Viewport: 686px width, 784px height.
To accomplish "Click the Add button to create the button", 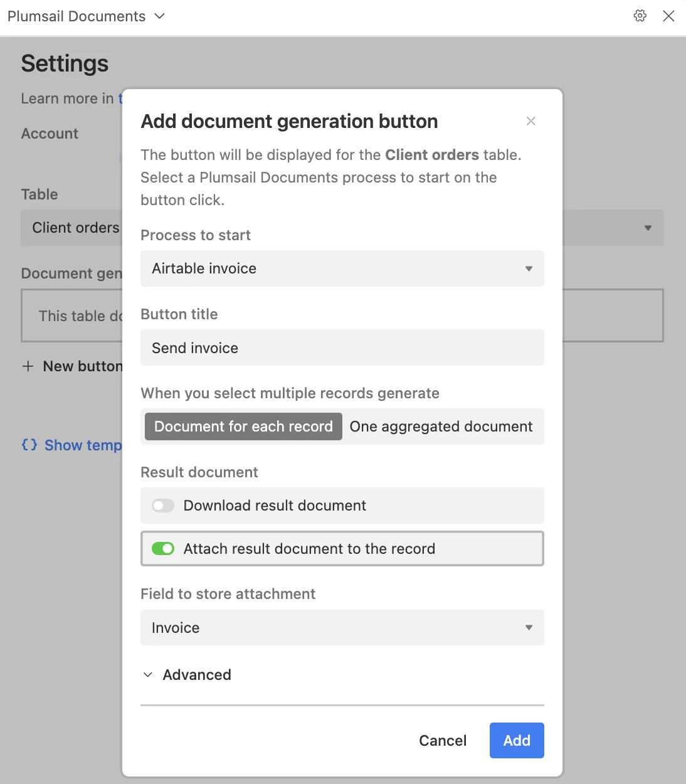I will point(517,740).
